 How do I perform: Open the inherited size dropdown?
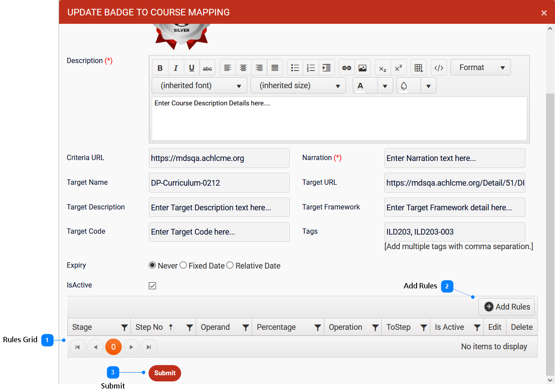click(298, 86)
